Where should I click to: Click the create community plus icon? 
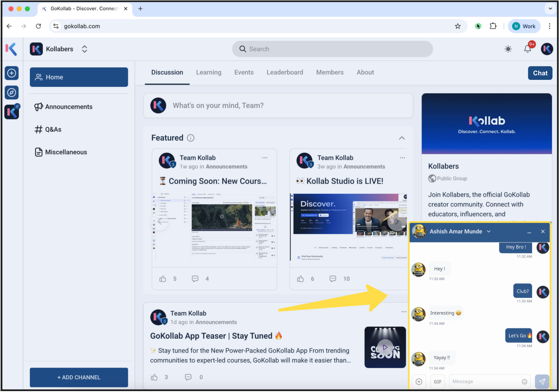coord(12,73)
